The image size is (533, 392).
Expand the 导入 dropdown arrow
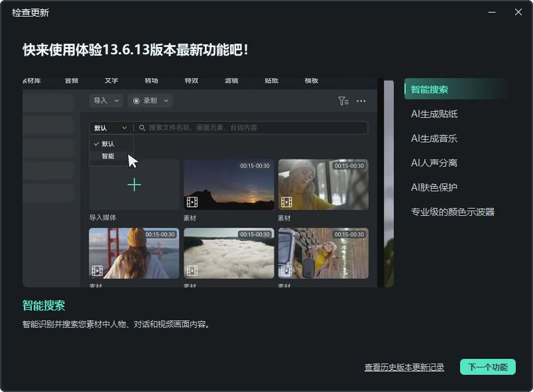[117, 101]
